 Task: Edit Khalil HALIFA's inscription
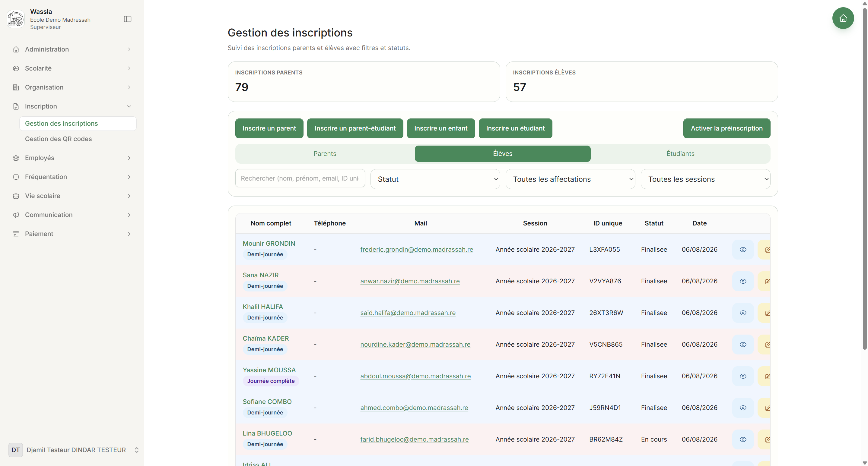[765, 313]
